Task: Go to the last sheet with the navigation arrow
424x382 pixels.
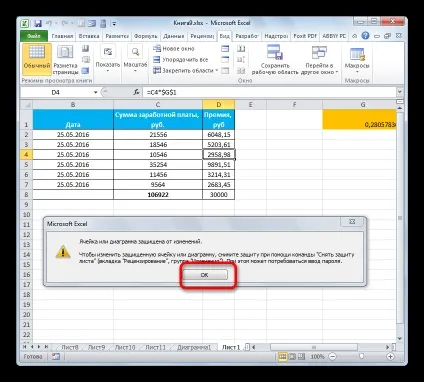Action: tap(46, 347)
